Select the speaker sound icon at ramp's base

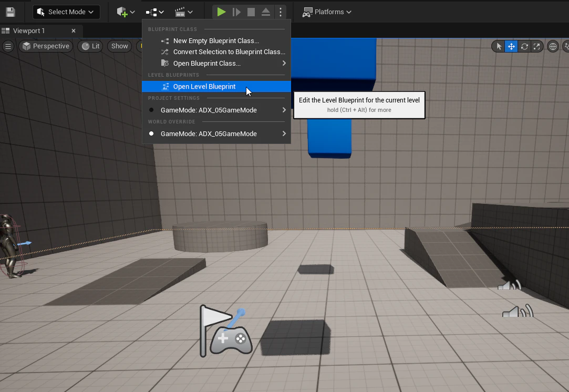tap(510, 285)
